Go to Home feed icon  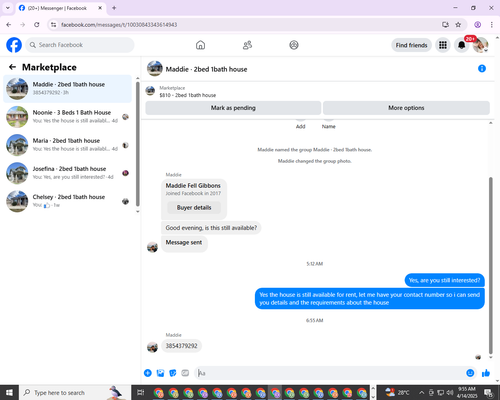coord(200,45)
